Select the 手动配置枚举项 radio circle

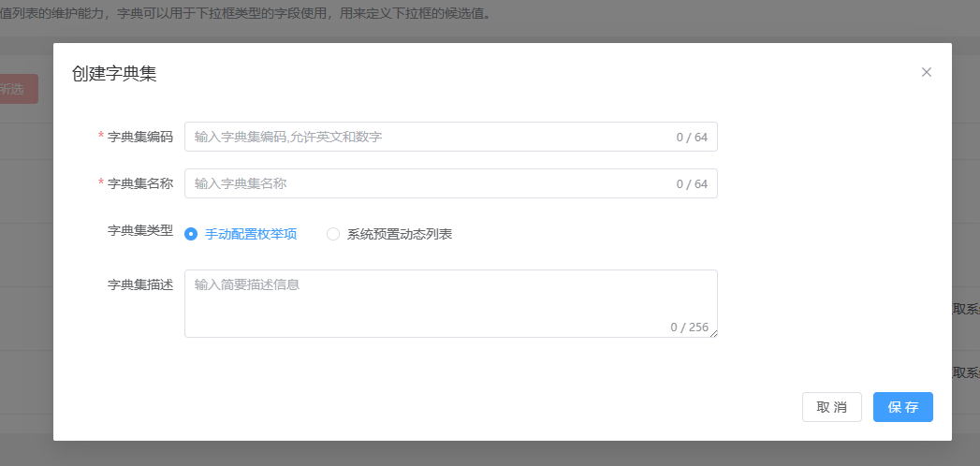point(191,234)
